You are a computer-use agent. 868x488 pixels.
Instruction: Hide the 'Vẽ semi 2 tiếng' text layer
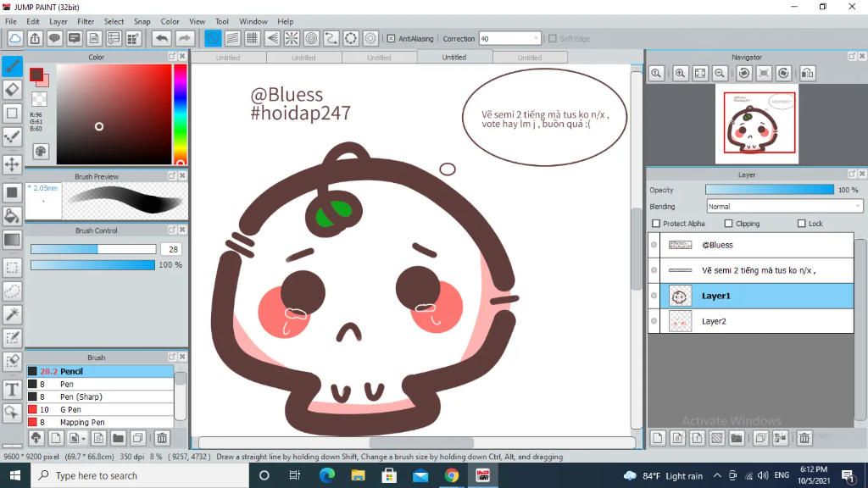(654, 270)
